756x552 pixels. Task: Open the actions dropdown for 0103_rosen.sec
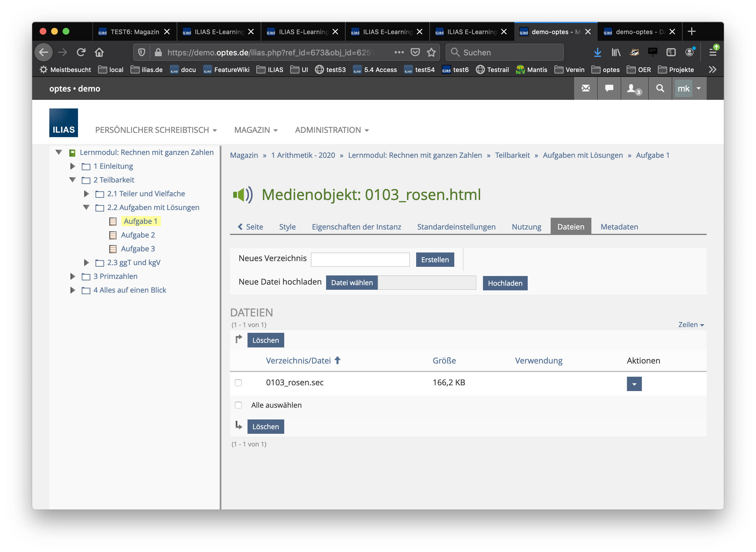coord(634,384)
